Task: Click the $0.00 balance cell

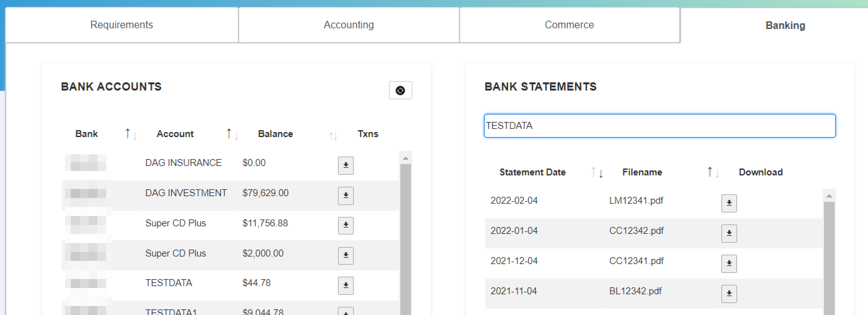Action: pos(254,163)
